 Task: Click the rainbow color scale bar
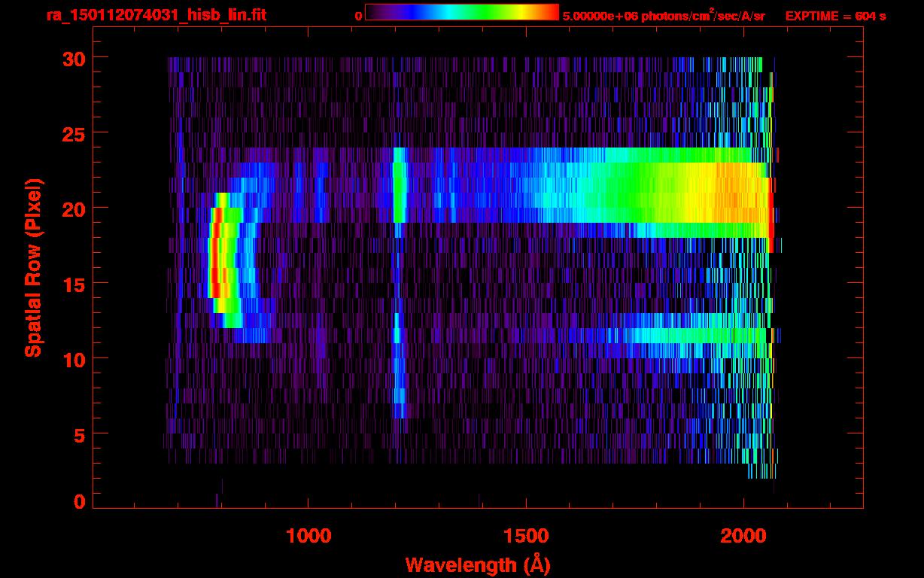(462, 12)
